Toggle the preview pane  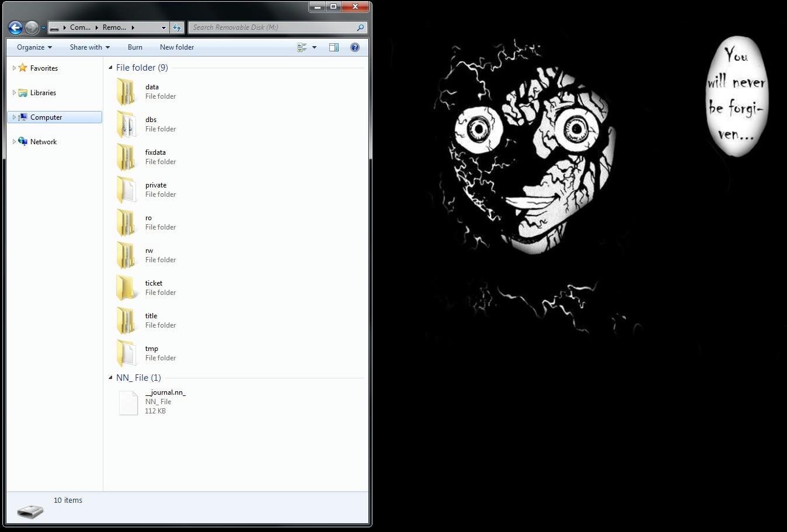(334, 47)
